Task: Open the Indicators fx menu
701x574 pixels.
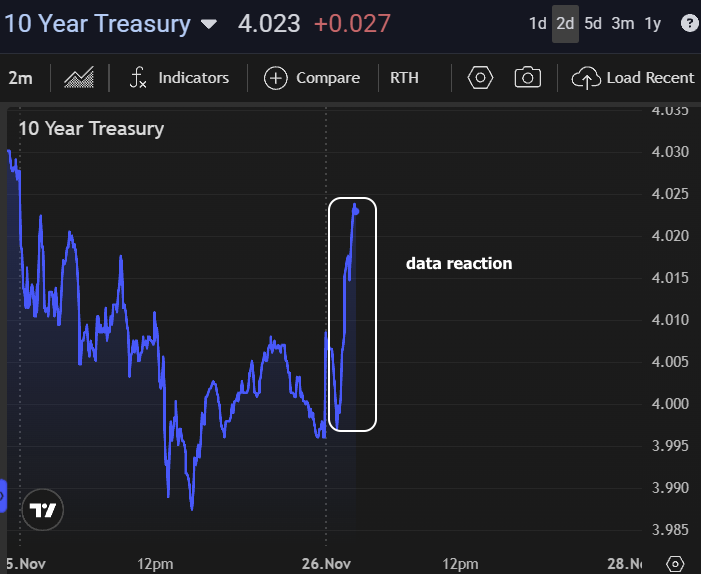Action: coord(180,78)
